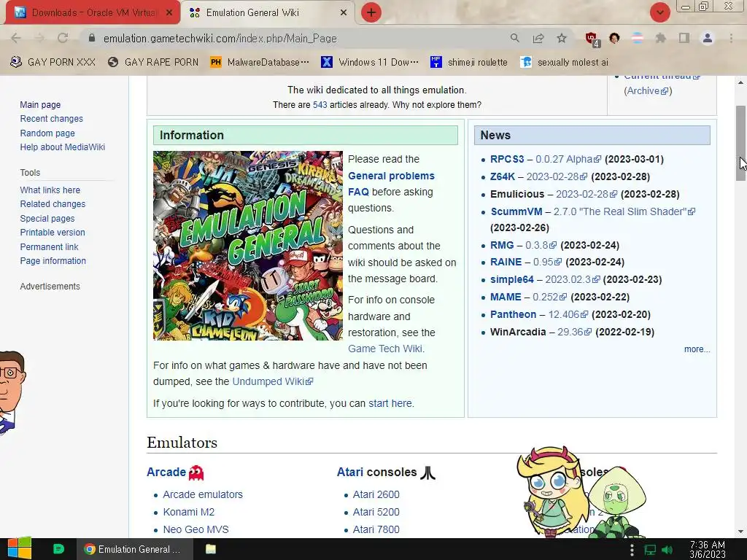Screen dimensions: 747x560
Task: Open the Pantheon news link
Action: coord(513,314)
